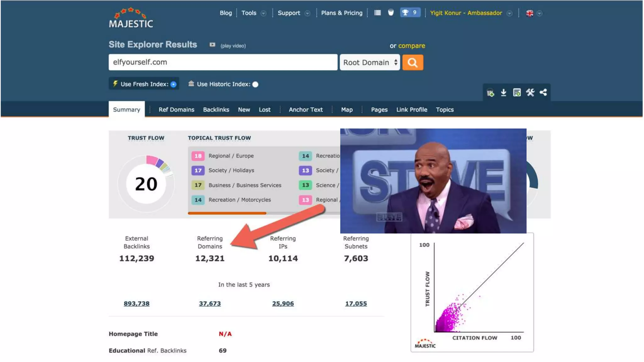Viewport: 644px width, 362px height.
Task: Open the white bucket icon in header
Action: click(391, 13)
